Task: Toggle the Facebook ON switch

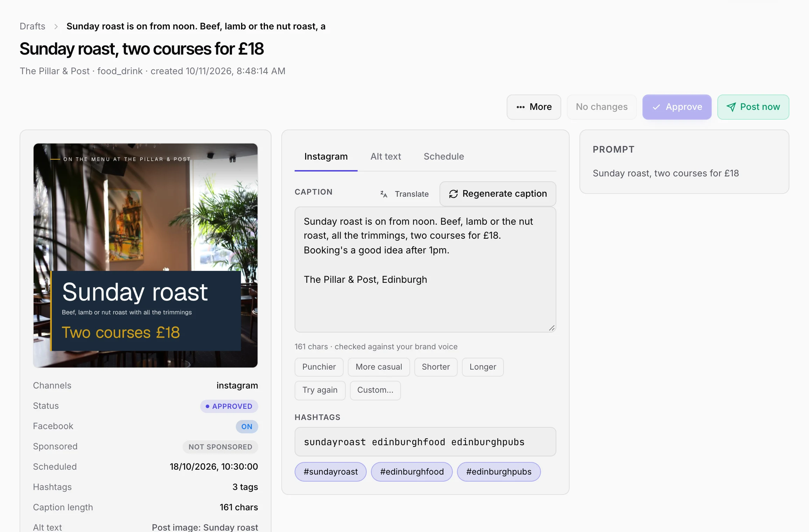Action: 247,427
